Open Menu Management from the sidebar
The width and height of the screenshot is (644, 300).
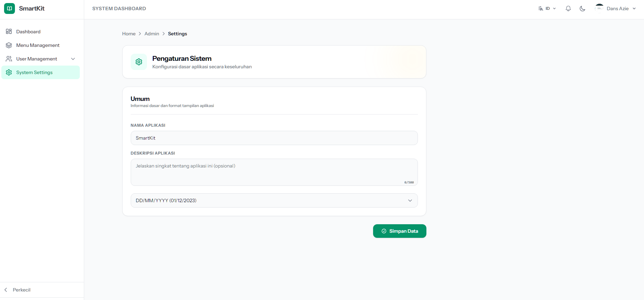point(41,45)
